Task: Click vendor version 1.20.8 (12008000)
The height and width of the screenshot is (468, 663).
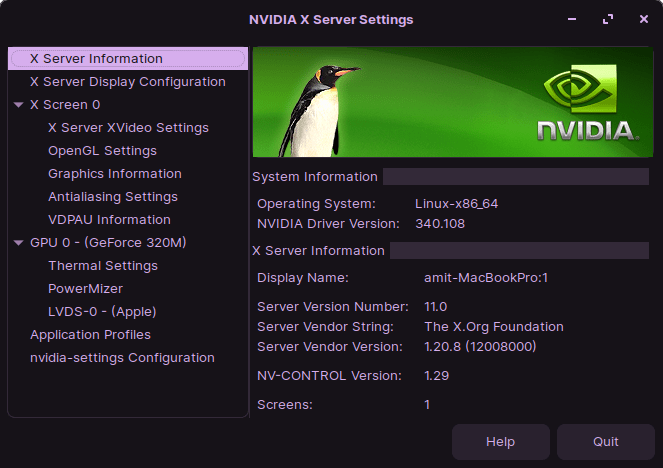Action: [x=480, y=347]
